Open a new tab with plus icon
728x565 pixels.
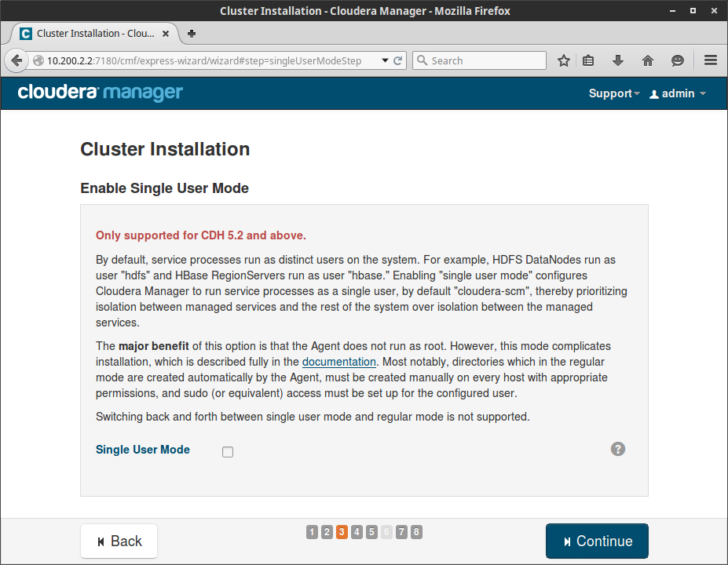(x=192, y=34)
